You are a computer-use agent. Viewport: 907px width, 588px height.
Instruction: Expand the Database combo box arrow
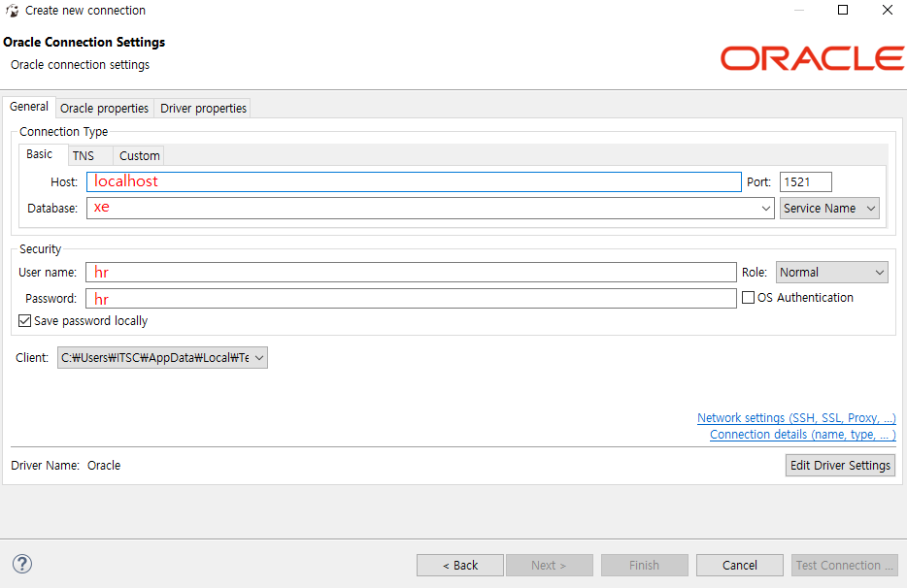pos(765,209)
